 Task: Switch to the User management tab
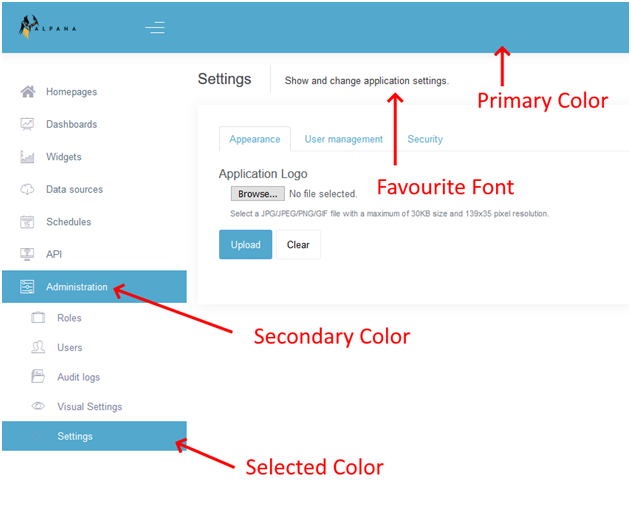coord(343,140)
